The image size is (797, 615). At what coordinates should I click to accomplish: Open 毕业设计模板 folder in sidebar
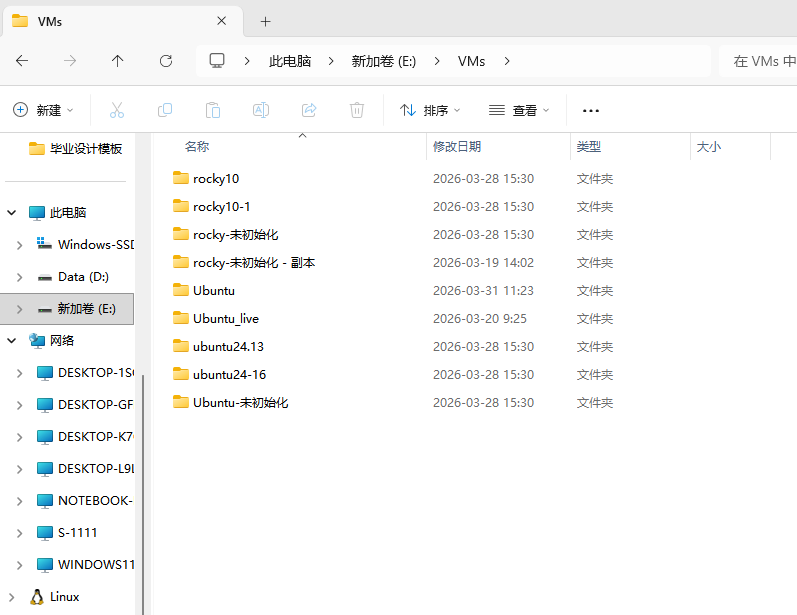click(75, 148)
